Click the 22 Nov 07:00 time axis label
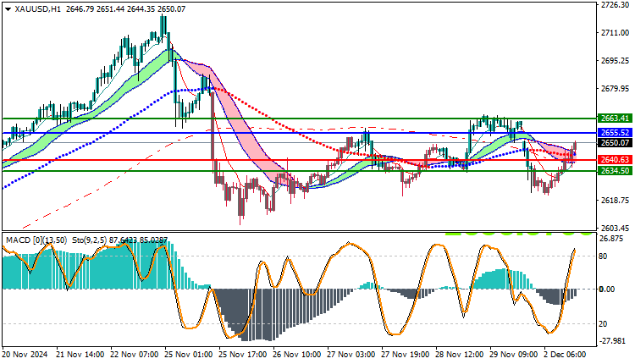The height and width of the screenshot is (364, 635). click(x=134, y=355)
